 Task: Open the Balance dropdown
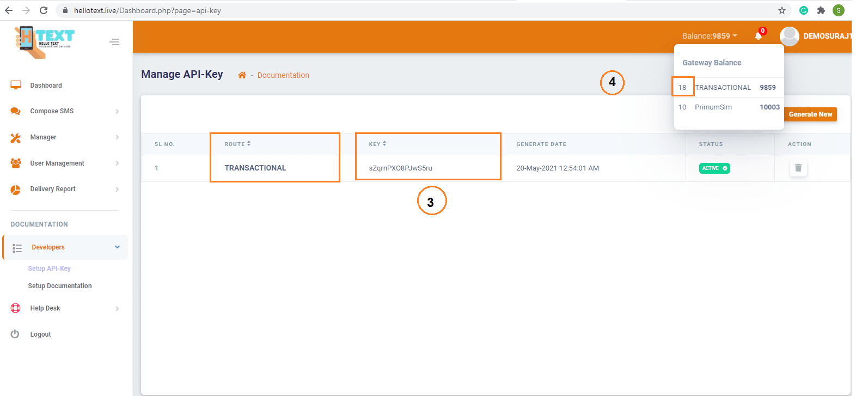pos(709,36)
